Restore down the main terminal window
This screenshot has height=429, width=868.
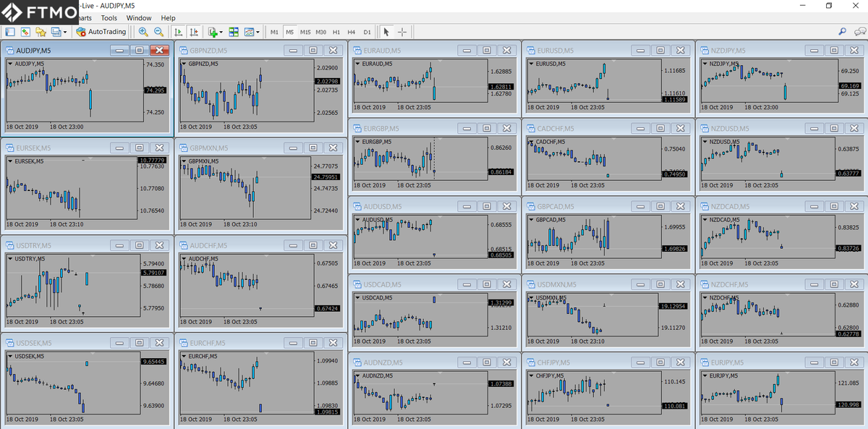point(829,6)
